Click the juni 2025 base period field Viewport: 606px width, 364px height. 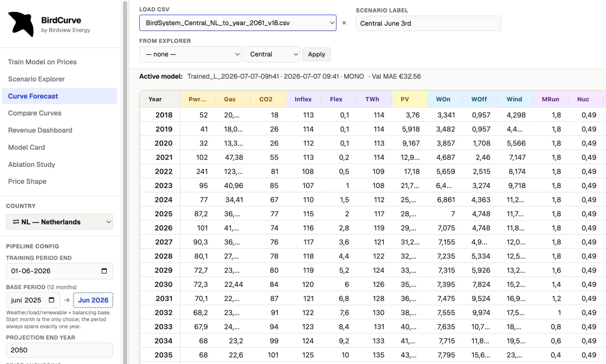point(33,300)
